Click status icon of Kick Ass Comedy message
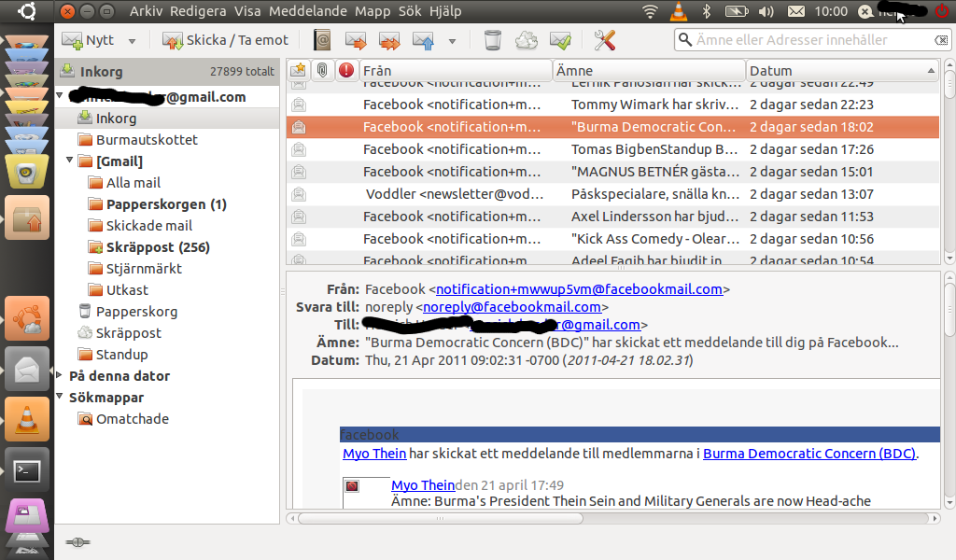This screenshot has width=956, height=560. pyautogui.click(x=298, y=239)
